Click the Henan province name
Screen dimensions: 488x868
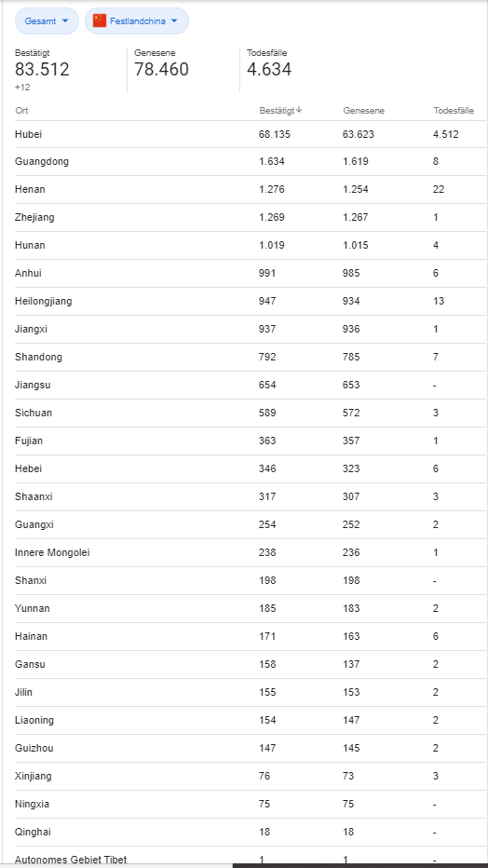pos(30,189)
